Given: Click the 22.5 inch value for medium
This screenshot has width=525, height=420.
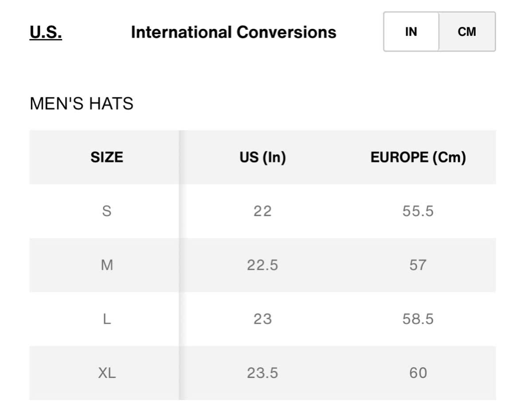Looking at the screenshot, I should (x=262, y=265).
